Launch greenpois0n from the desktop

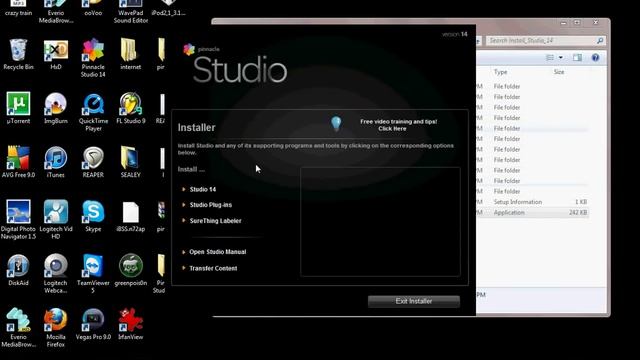(131, 270)
